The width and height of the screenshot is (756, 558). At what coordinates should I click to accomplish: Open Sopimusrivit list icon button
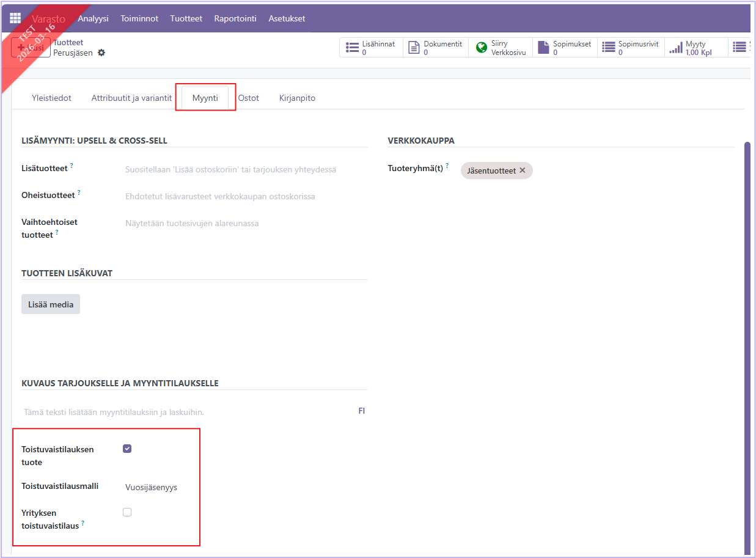(x=608, y=48)
